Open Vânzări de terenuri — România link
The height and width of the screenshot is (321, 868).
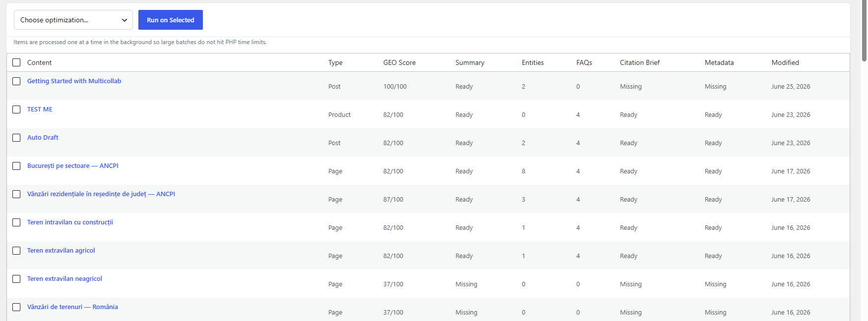(x=72, y=307)
